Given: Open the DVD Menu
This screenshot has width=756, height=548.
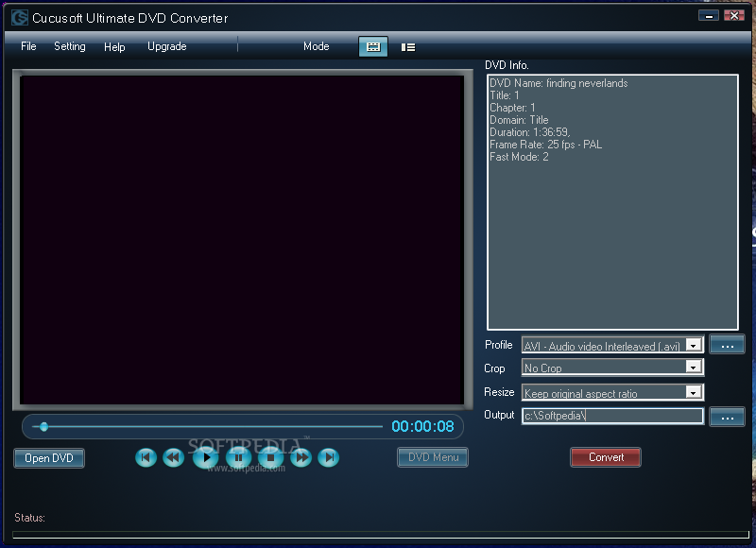Looking at the screenshot, I should [433, 457].
